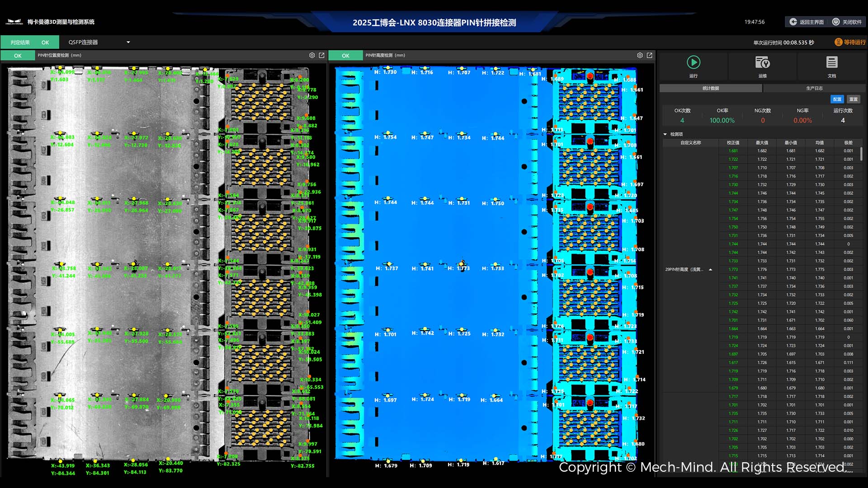Click the Y:-84.301 coordinate label
The height and width of the screenshot is (488, 868).
97,473
